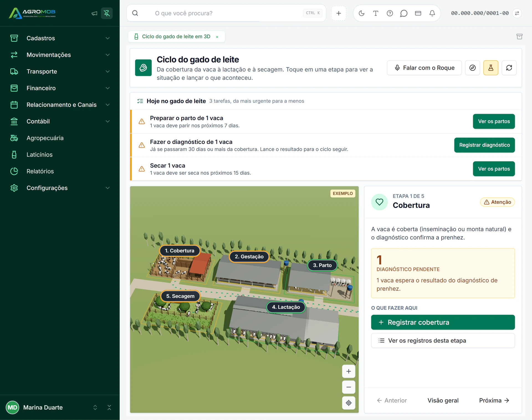
Task: Click Registrar diagnóstico button
Action: (x=484, y=145)
